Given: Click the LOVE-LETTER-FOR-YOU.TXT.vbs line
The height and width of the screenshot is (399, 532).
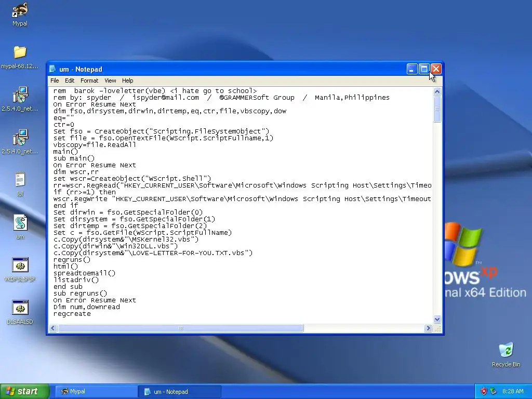Looking at the screenshot, I should [x=153, y=253].
